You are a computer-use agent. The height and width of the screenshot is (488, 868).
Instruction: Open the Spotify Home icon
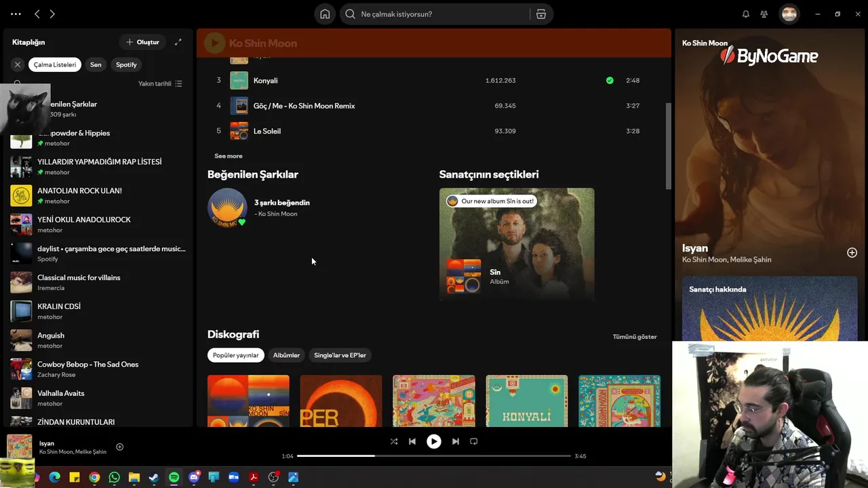coord(325,14)
